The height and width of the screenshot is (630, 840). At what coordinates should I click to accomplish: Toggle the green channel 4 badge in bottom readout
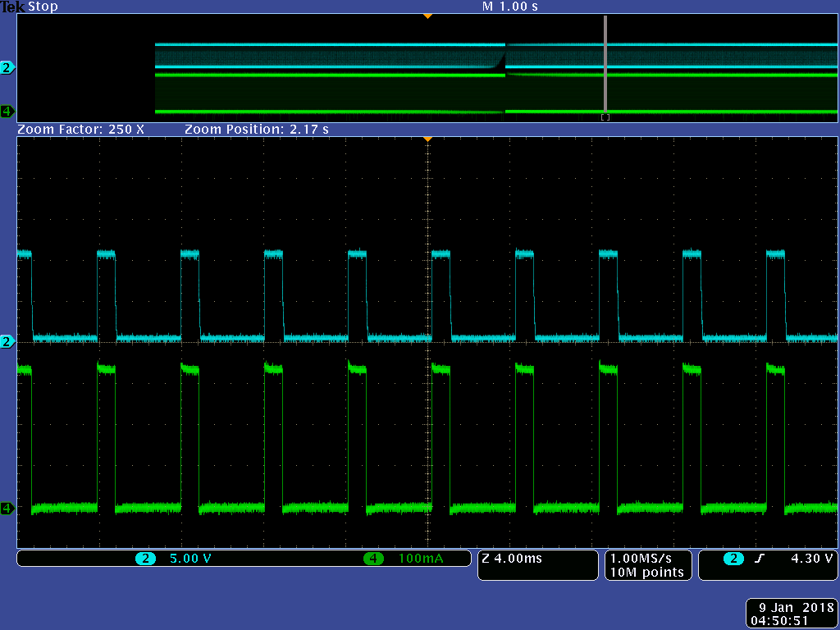(373, 559)
